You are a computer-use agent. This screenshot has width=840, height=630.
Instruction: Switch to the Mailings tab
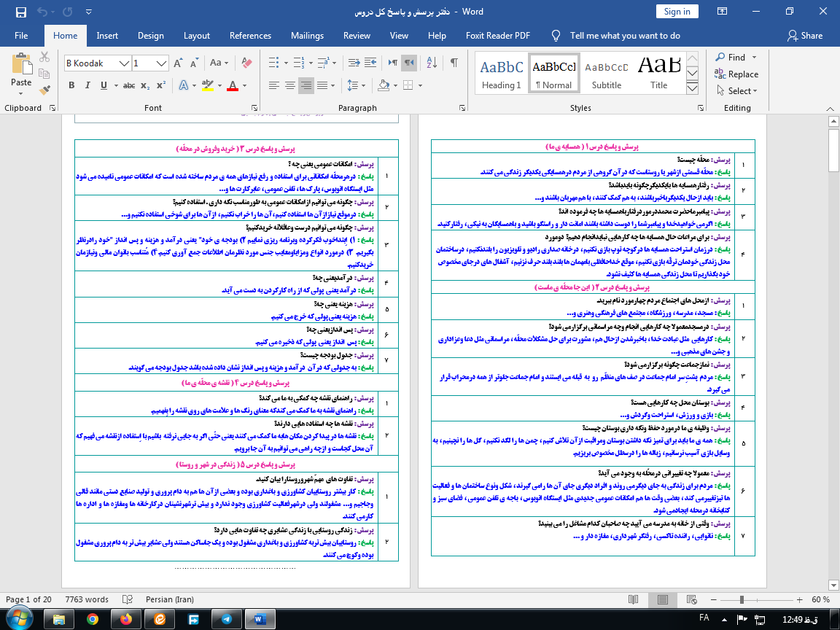[307, 35]
